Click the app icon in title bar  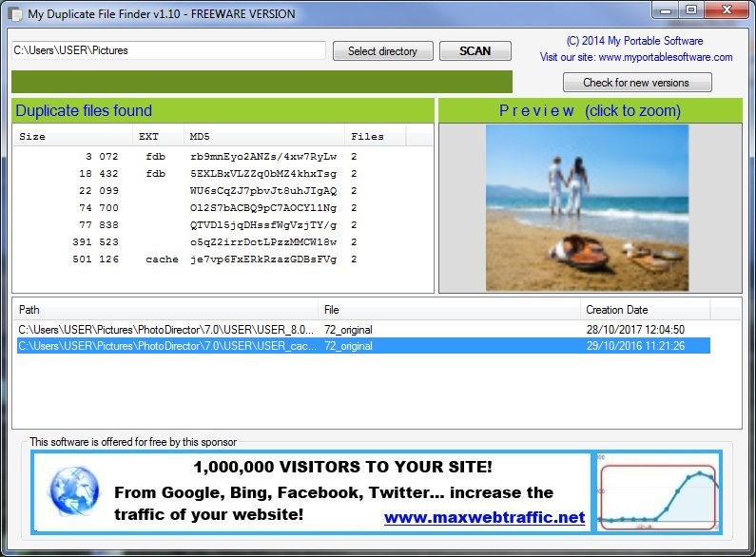coord(15,14)
